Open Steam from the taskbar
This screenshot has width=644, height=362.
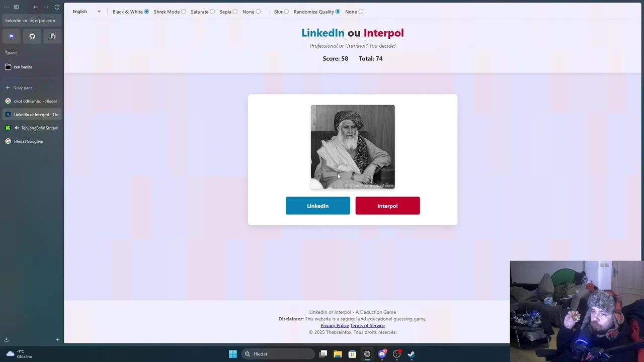(411, 354)
